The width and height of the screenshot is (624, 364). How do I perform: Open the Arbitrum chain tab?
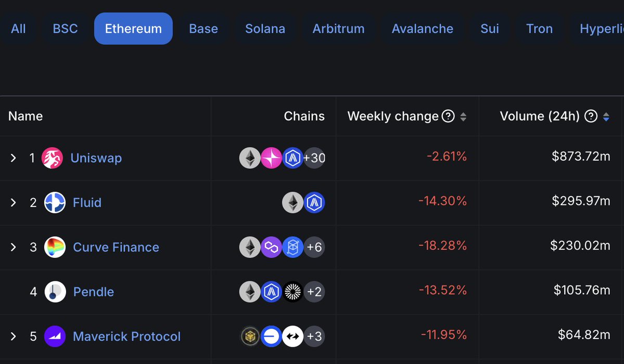(338, 29)
